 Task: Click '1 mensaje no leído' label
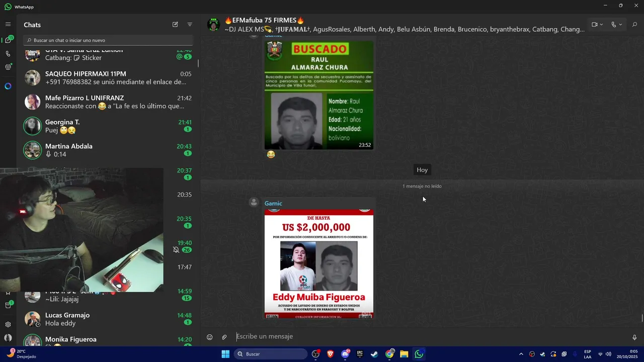click(422, 186)
